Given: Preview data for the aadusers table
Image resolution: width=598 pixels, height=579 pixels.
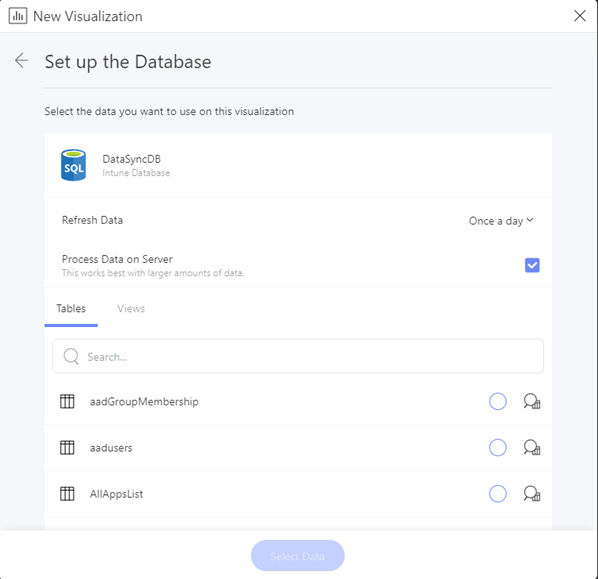Looking at the screenshot, I should point(532,447).
